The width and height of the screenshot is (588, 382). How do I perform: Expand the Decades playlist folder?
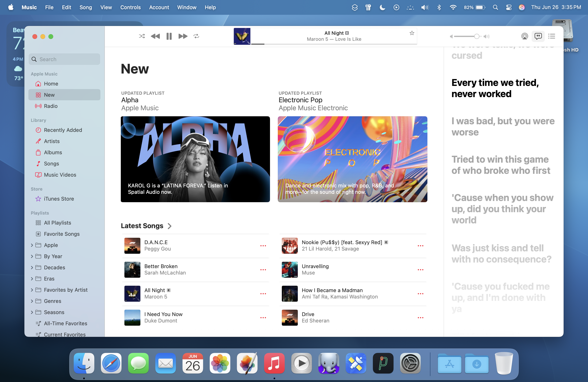pos(32,268)
